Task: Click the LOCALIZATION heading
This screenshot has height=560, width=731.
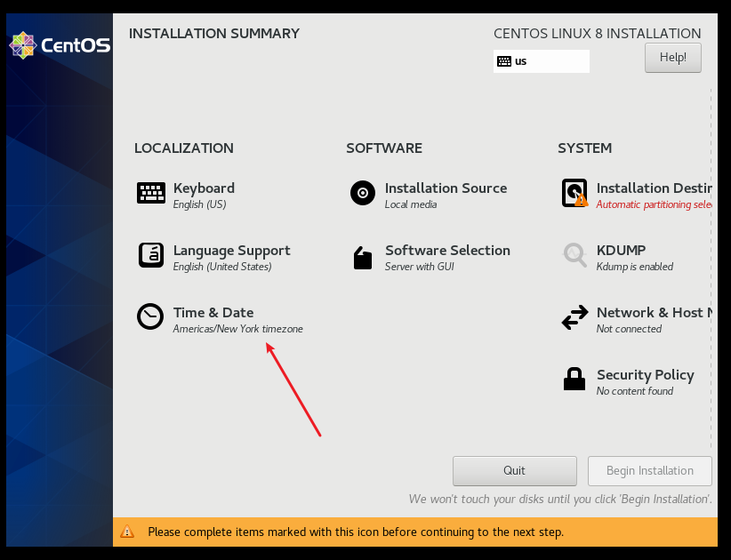Action: [184, 148]
